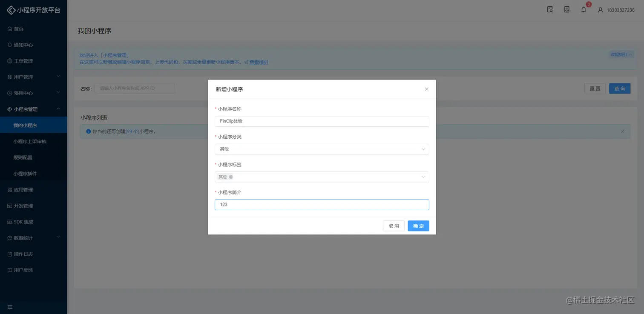Click the 开发管理 sidebar icon
The height and width of the screenshot is (314, 644).
click(10, 206)
